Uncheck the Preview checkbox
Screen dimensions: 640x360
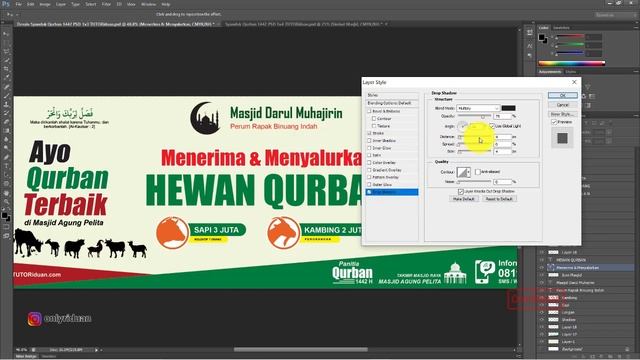[x=554, y=122]
